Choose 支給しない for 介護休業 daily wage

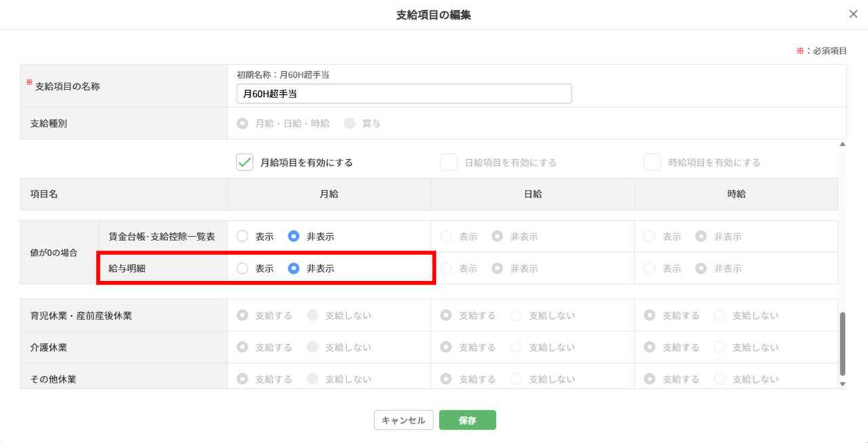pos(516,347)
